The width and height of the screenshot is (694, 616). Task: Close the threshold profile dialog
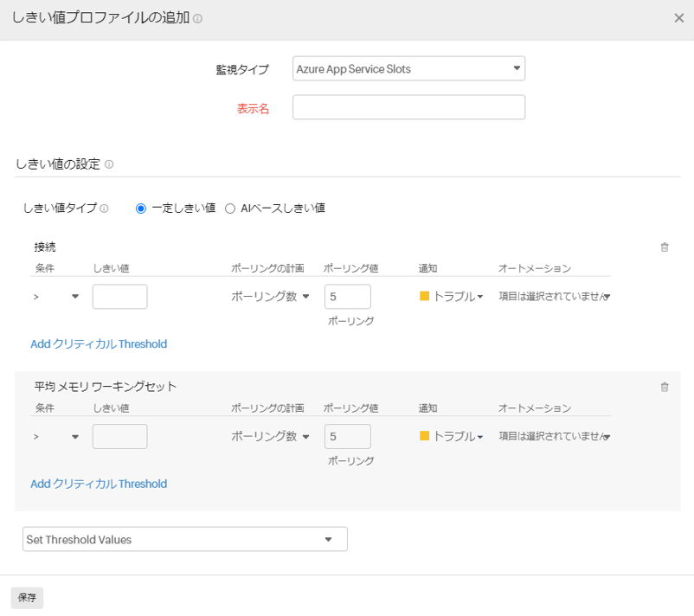pyautogui.click(x=679, y=17)
